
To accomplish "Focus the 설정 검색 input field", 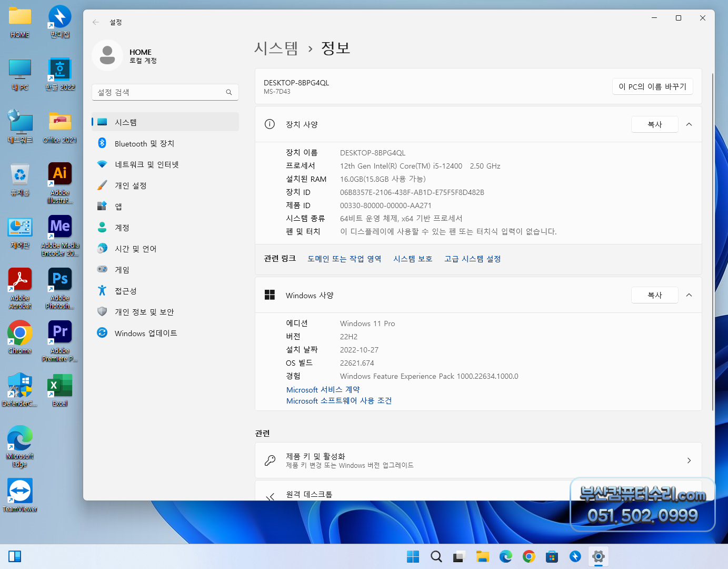I will pyautogui.click(x=165, y=92).
